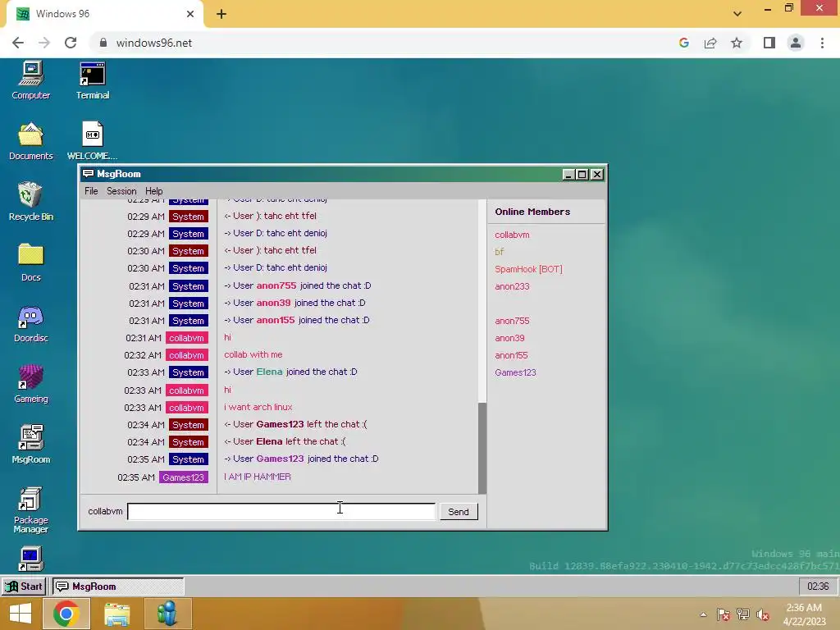Select anon233 in Online Members
This screenshot has width=840, height=630.
[512, 286]
